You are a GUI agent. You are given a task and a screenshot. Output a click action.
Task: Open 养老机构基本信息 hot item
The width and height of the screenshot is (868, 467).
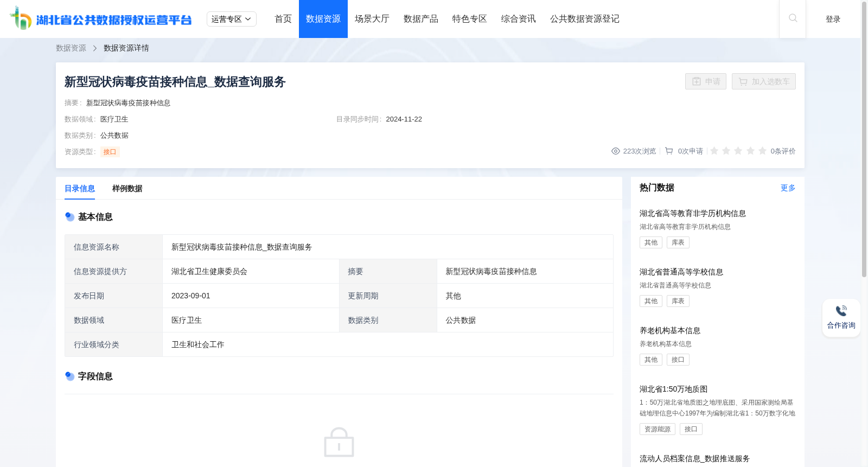[x=670, y=331]
